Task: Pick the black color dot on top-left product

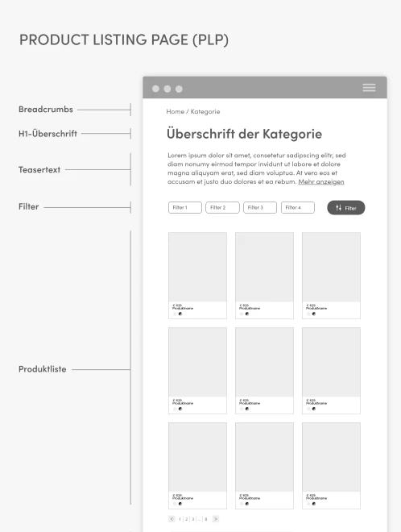Action: [180, 314]
